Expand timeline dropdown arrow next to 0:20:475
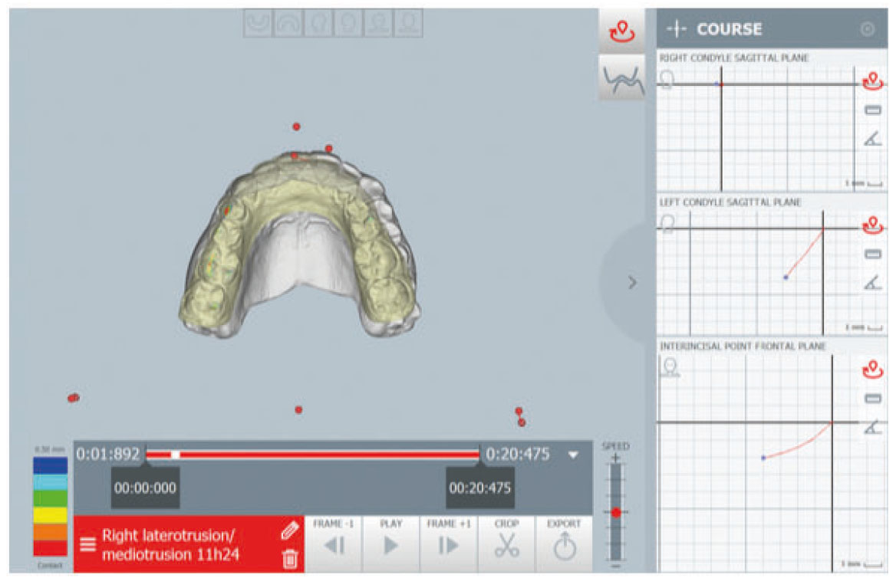This screenshot has width=896, height=588. click(573, 455)
